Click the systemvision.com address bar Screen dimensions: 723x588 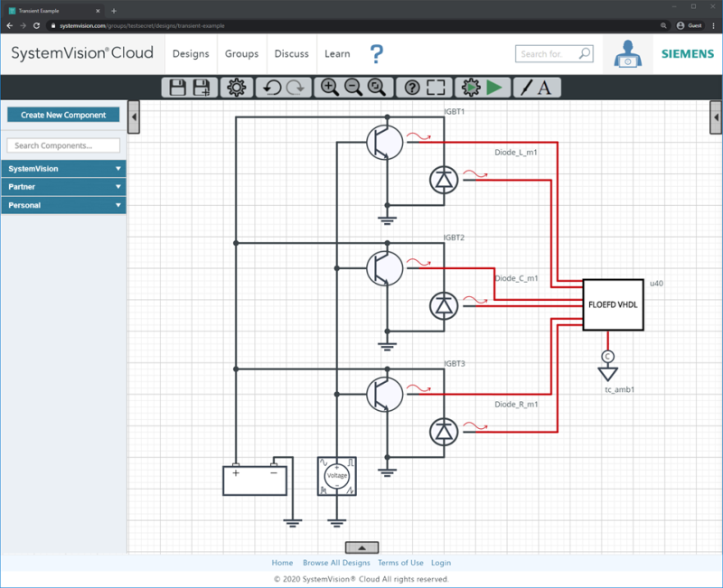pyautogui.click(x=351, y=26)
